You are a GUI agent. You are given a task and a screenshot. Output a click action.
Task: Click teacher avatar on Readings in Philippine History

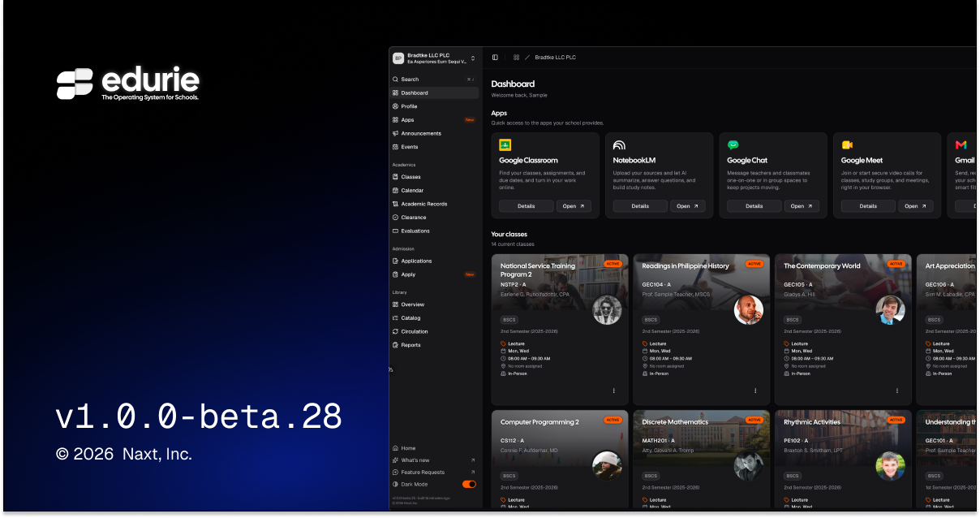coord(749,310)
